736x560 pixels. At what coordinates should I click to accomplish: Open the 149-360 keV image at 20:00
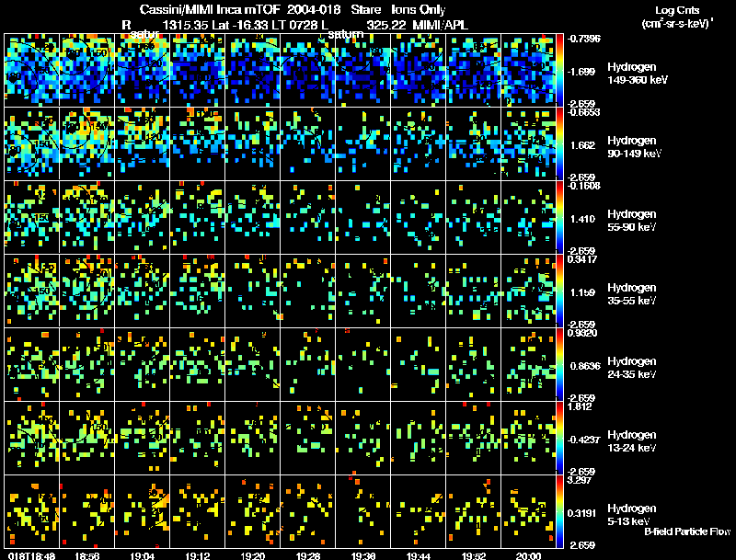click(x=528, y=70)
